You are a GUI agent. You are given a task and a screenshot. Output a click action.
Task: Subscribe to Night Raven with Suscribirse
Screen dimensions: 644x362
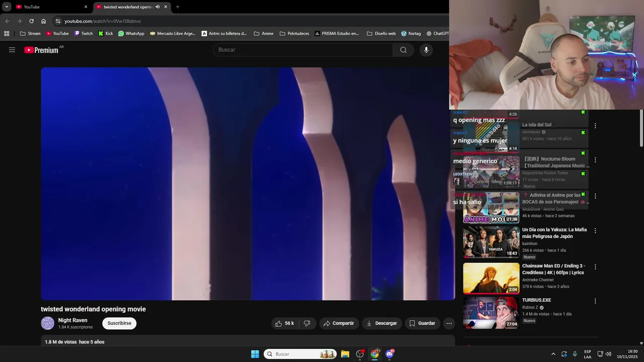pos(119,323)
